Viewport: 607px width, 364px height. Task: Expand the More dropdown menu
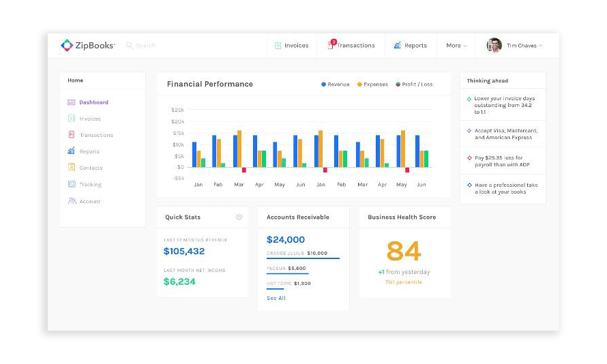pyautogui.click(x=456, y=46)
